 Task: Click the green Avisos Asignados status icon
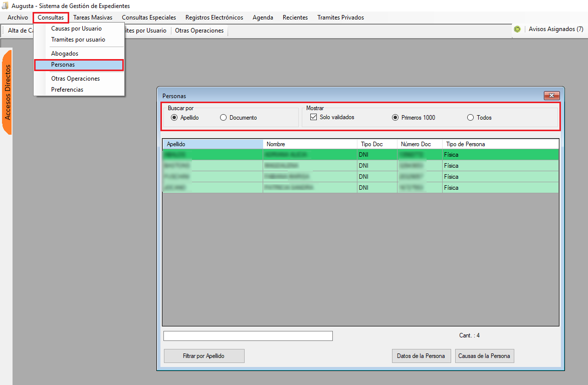click(517, 29)
